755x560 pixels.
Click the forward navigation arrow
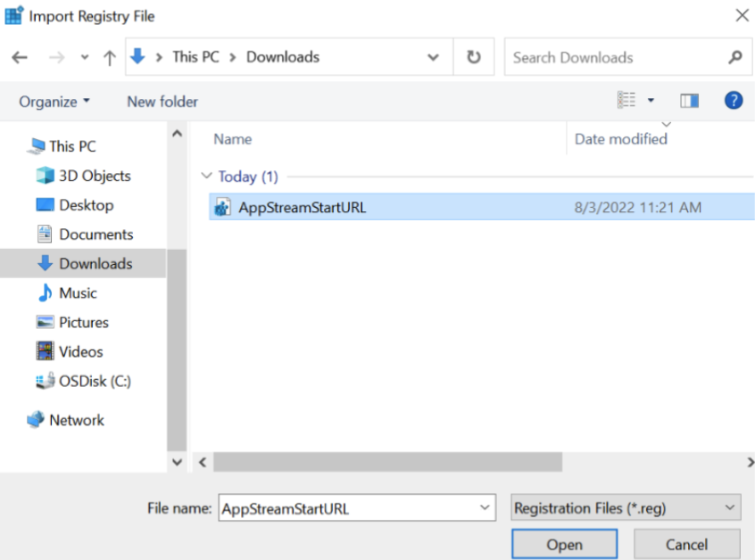[56, 58]
